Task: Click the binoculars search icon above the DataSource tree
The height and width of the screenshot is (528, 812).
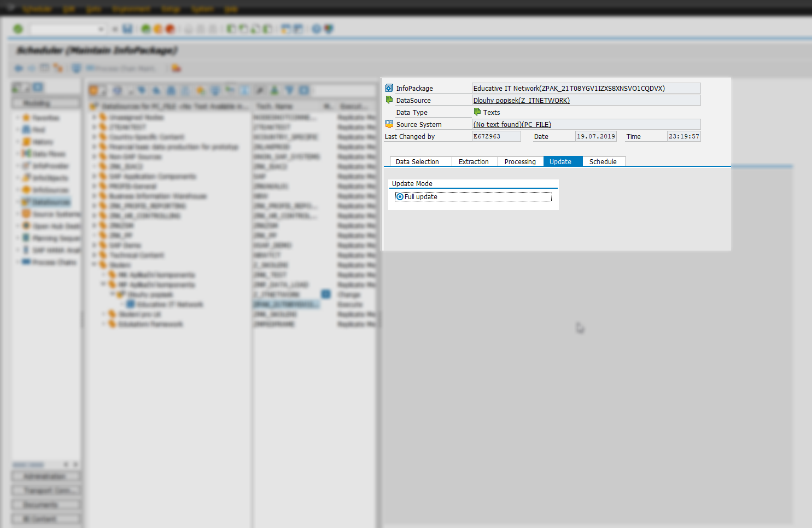Action: (x=141, y=90)
